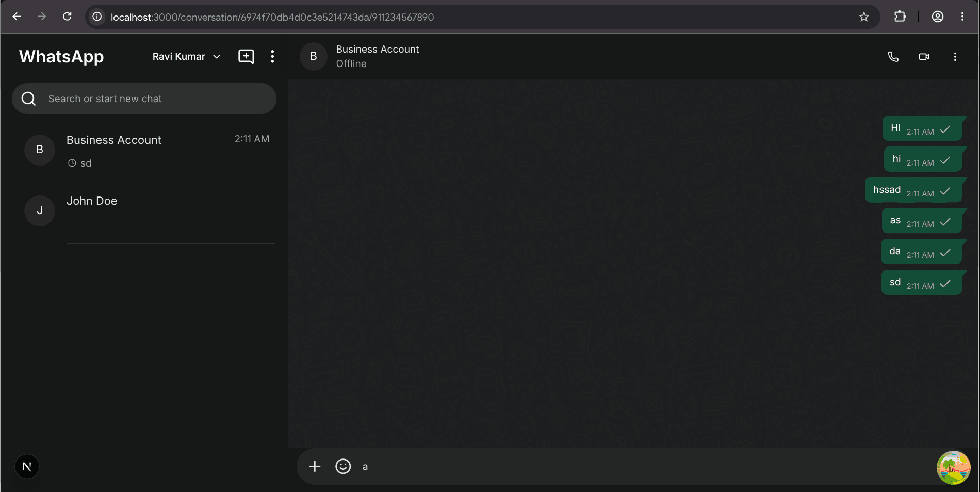Click the John Doe avatar in chat list
The width and height of the screenshot is (980, 492).
[x=40, y=210]
